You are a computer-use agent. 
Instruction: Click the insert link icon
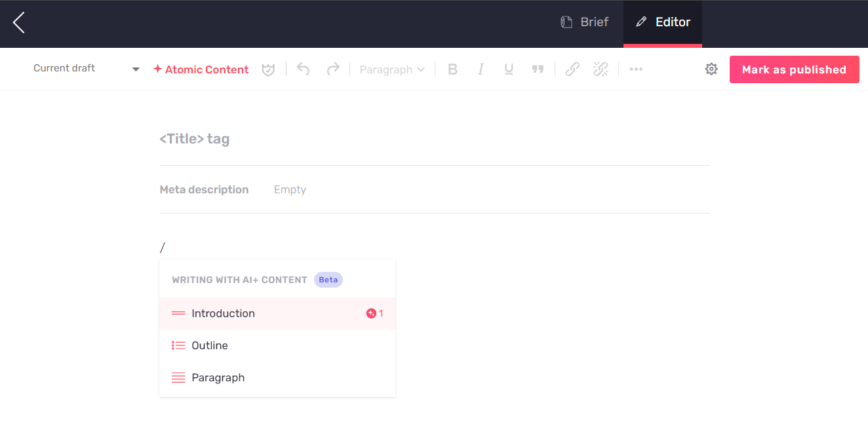click(572, 69)
